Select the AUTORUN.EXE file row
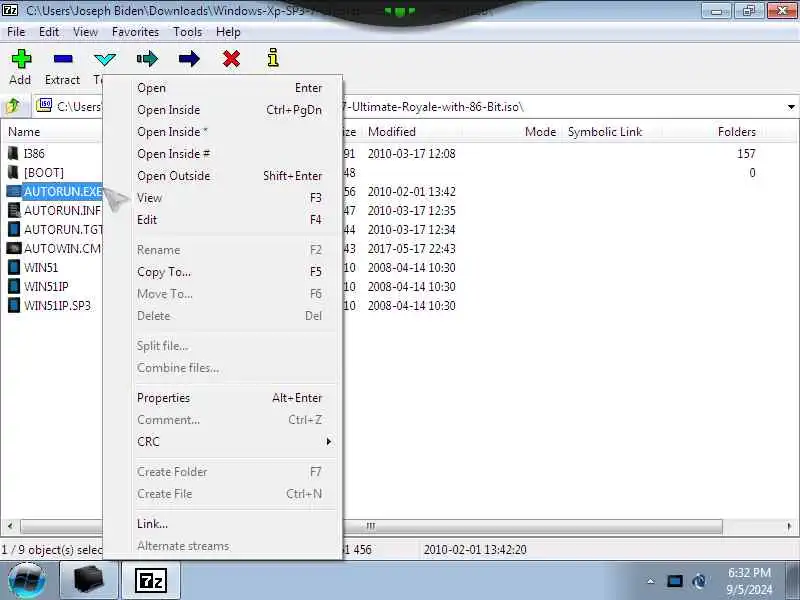This screenshot has height=600, width=800. tap(63, 191)
